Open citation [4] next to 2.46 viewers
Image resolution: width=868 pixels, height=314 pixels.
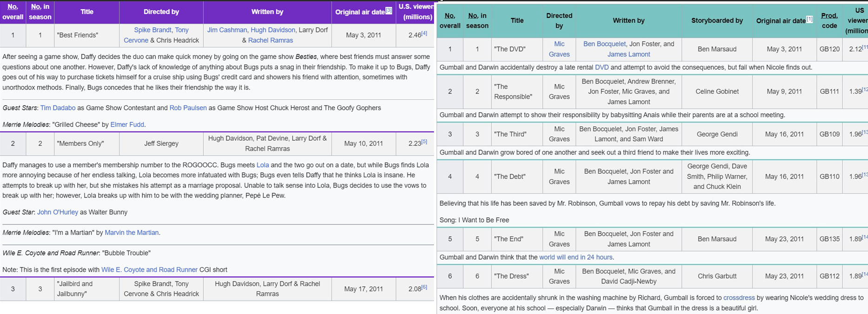point(424,33)
